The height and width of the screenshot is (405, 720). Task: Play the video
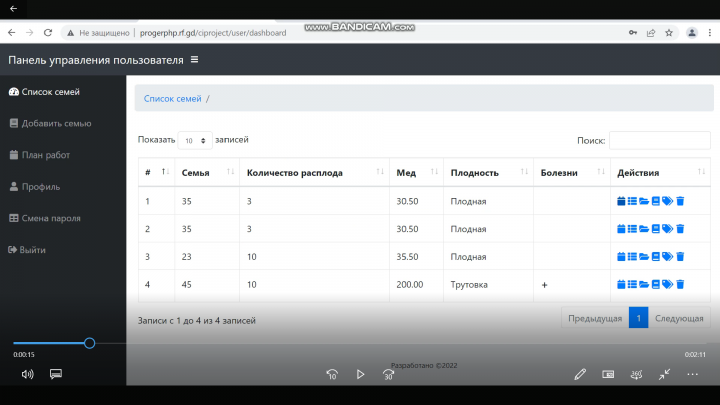(360, 375)
